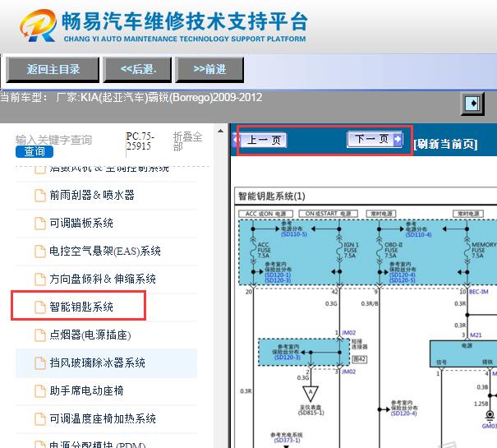
Task: Click the panel toggle arrow icon button
Action: click(x=472, y=104)
